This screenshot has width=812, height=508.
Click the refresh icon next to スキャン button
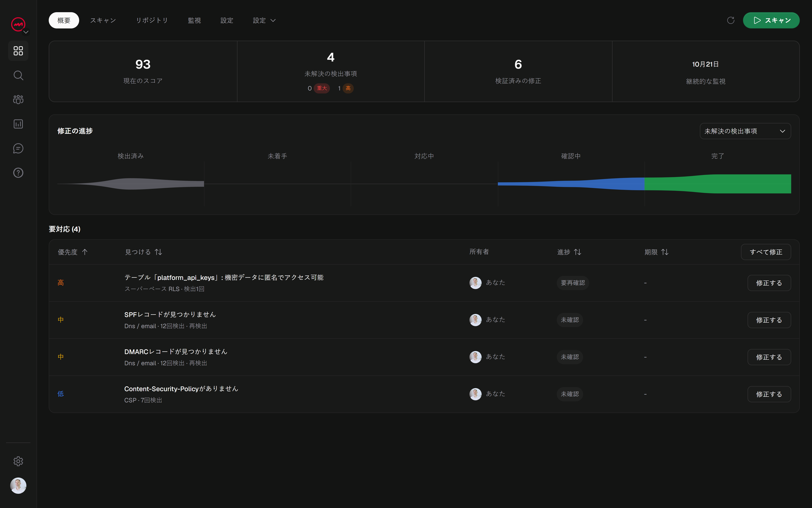point(730,20)
